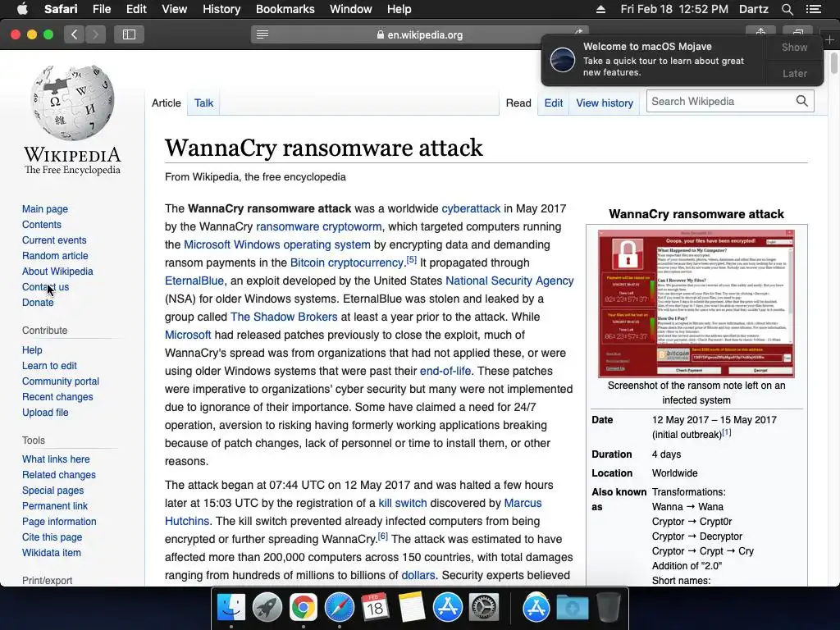Open the Donate sidebar link

point(38,302)
